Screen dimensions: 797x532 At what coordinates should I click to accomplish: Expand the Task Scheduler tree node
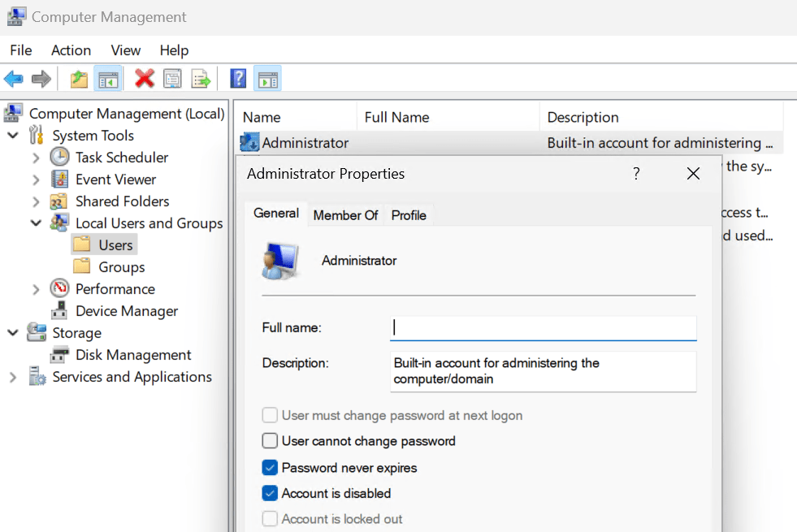click(36, 158)
